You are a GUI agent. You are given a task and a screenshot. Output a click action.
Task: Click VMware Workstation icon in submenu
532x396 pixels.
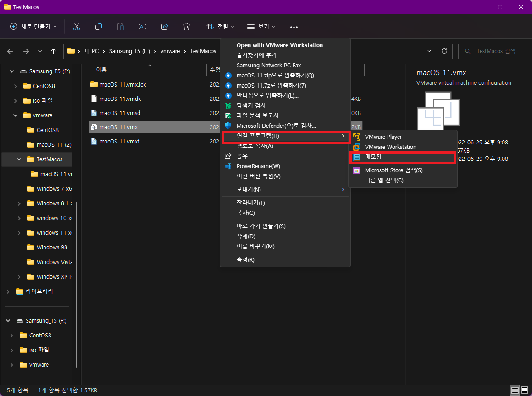pos(357,147)
